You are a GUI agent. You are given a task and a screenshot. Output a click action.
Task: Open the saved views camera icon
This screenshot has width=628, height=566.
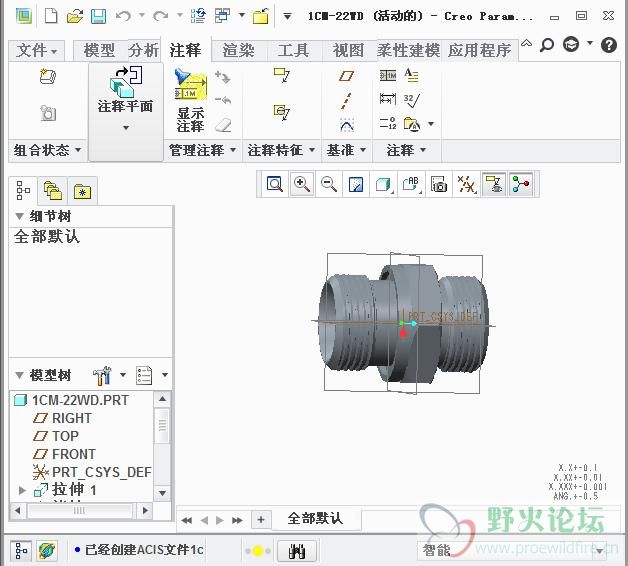[439, 184]
